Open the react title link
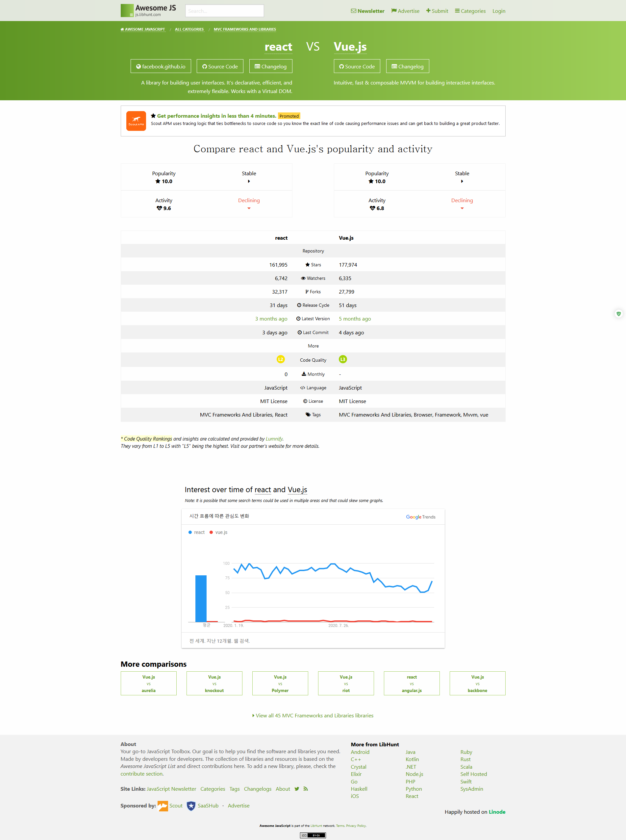 click(x=278, y=47)
